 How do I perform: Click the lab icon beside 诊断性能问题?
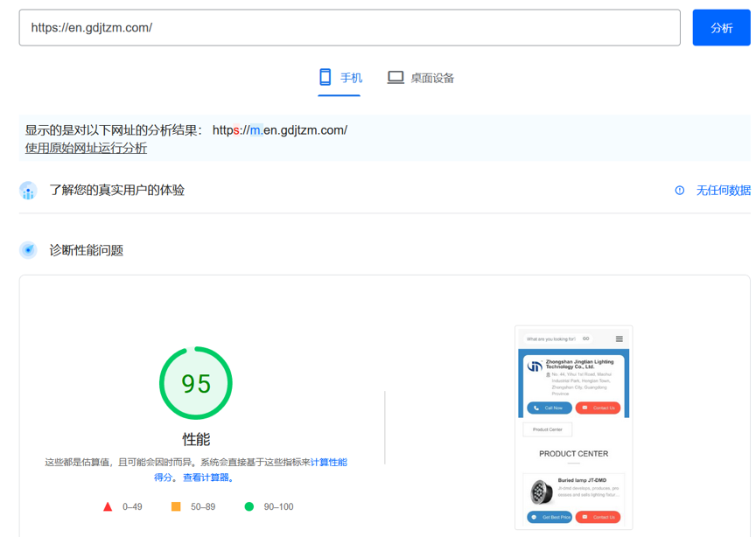28,249
